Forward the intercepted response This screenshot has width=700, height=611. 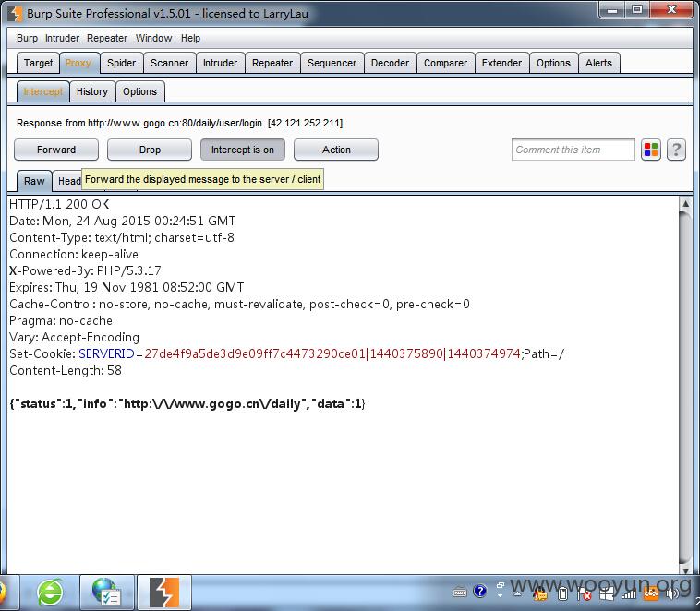click(56, 150)
